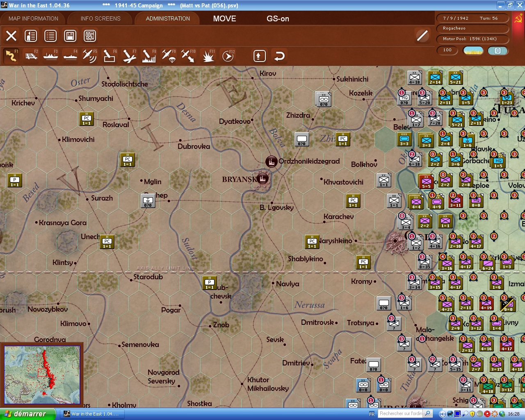Screen dimensions: 525x420
Task: Select the PC 1=1 unit northeast of Mglin
Action: coord(128,160)
